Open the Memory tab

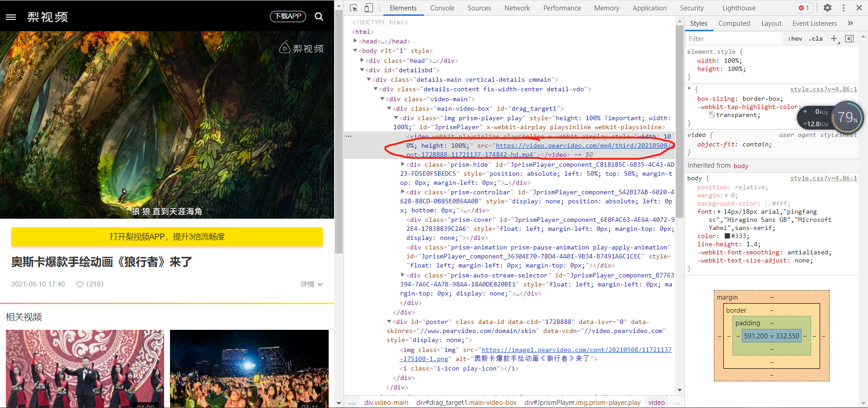(607, 8)
